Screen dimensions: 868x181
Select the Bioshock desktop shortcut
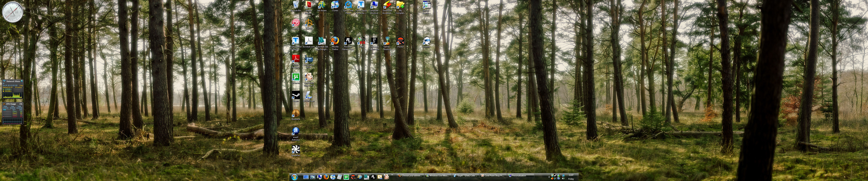pyautogui.click(x=296, y=115)
